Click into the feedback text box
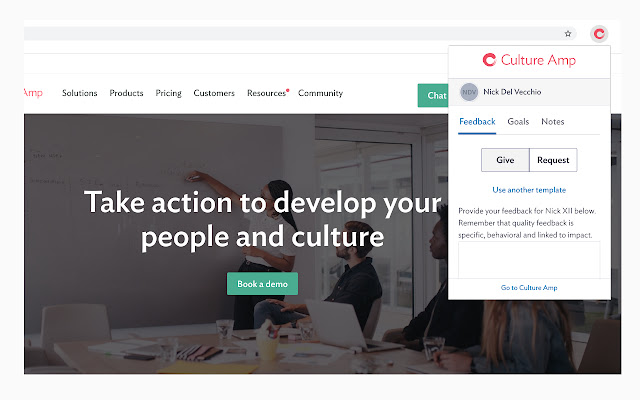 pyautogui.click(x=529, y=260)
